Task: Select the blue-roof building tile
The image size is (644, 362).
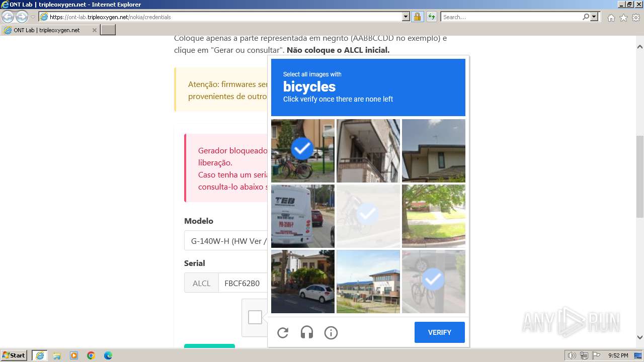Action: (x=368, y=282)
